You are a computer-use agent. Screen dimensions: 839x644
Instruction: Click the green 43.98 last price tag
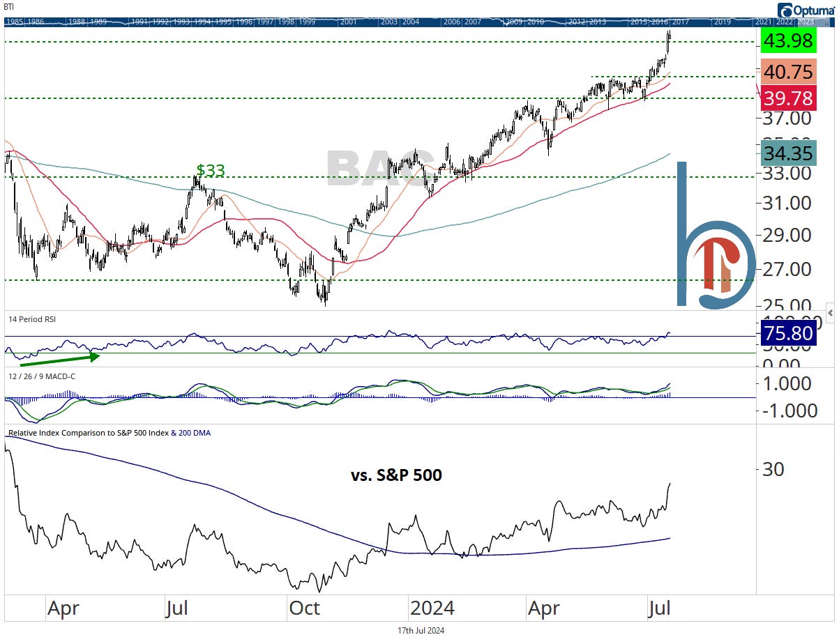(787, 41)
